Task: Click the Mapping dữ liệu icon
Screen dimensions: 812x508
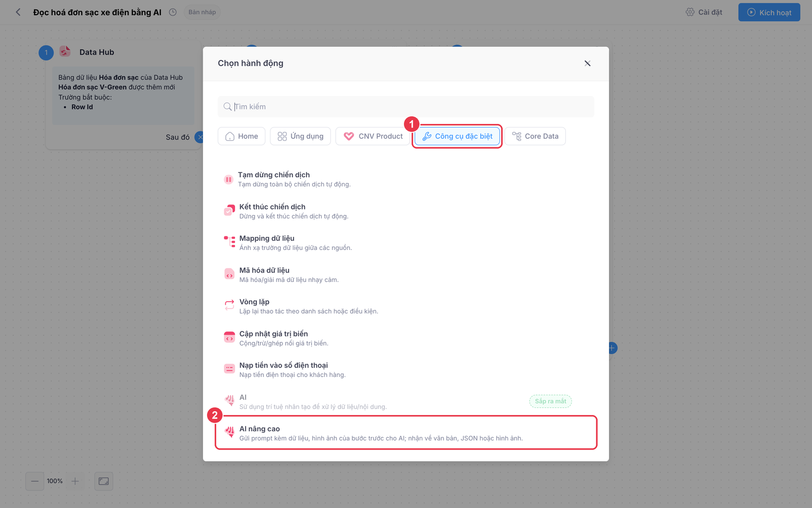Action: pyautogui.click(x=229, y=241)
